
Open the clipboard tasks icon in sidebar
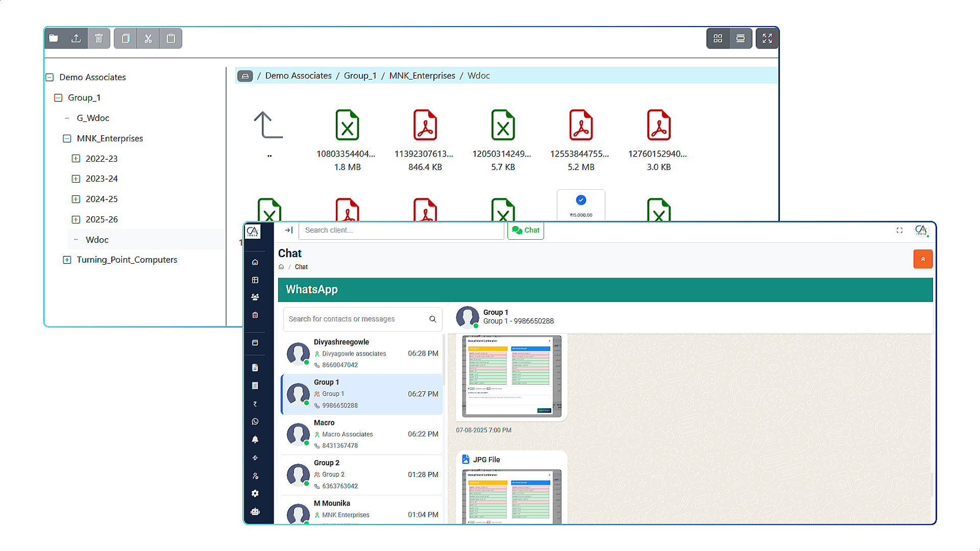click(255, 315)
